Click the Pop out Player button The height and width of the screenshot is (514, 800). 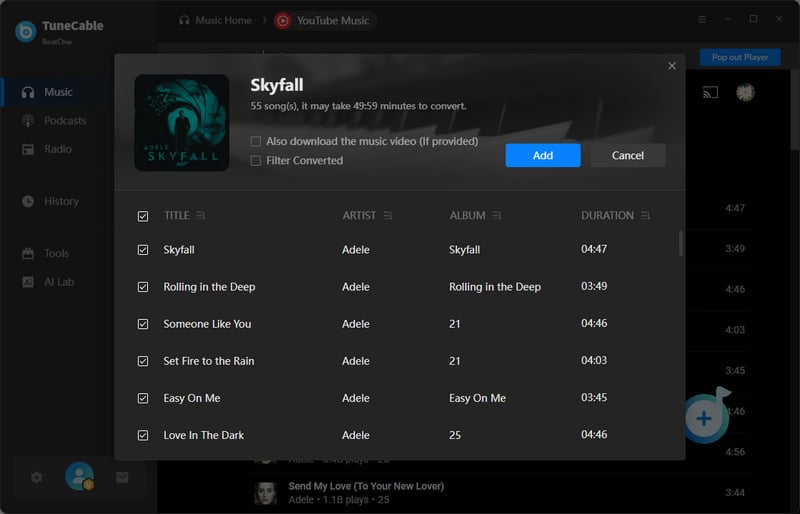pyautogui.click(x=740, y=57)
